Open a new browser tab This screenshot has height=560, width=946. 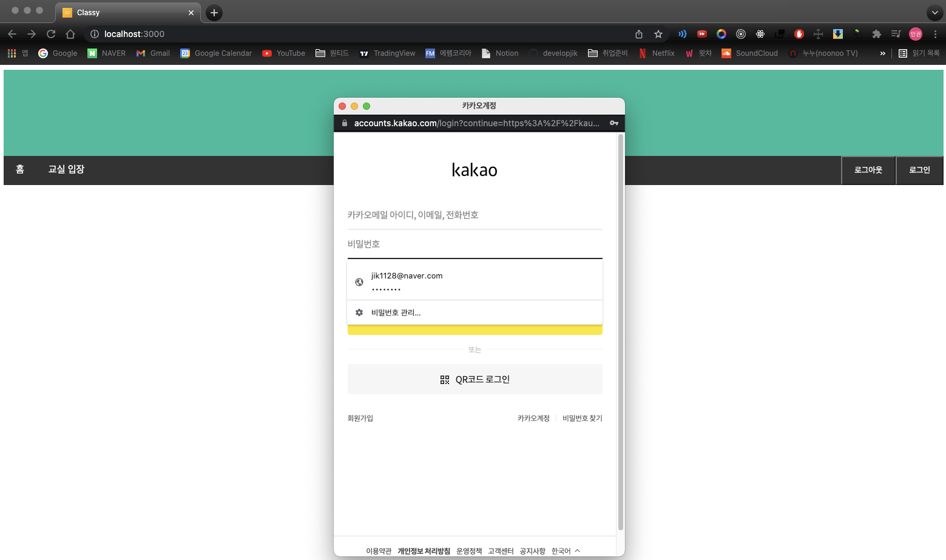[214, 13]
